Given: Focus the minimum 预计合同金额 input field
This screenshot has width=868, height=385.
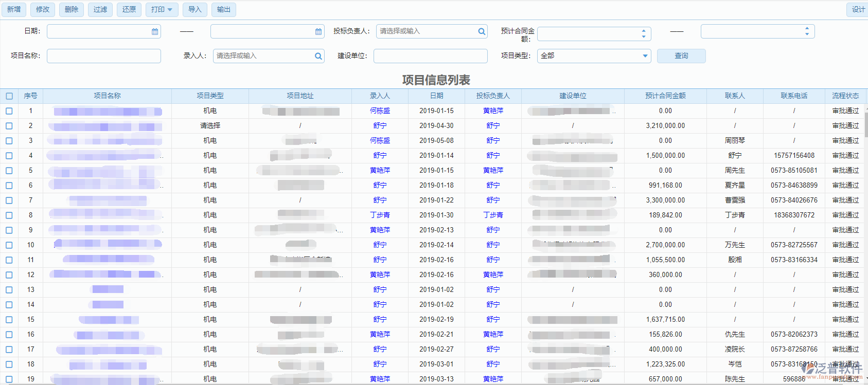Looking at the screenshot, I should [x=594, y=34].
